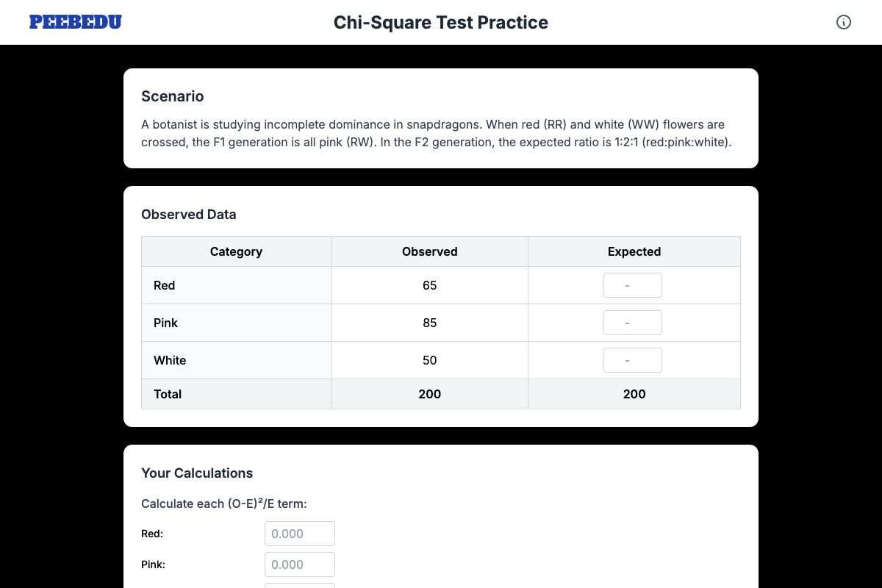Click the Scenario card heading

click(172, 96)
